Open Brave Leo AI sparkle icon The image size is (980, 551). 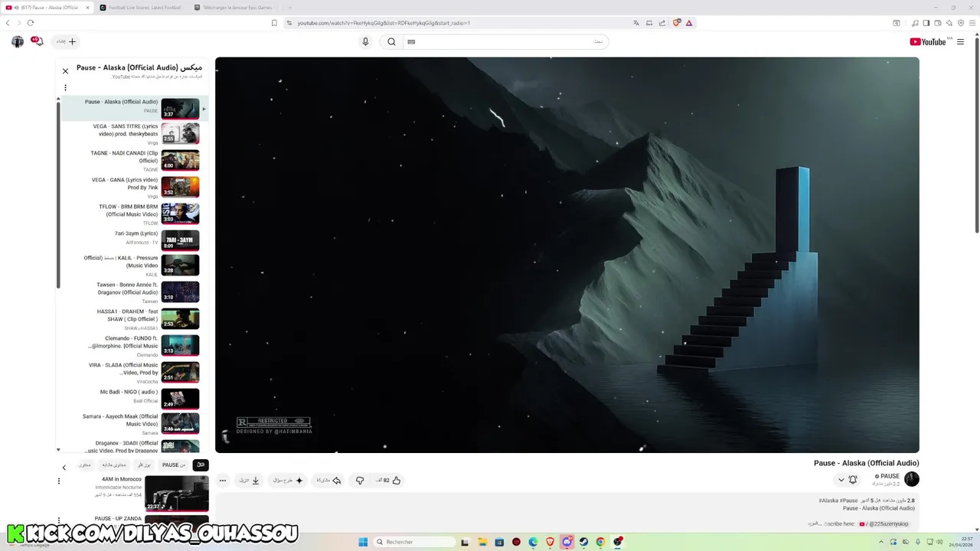(x=949, y=23)
